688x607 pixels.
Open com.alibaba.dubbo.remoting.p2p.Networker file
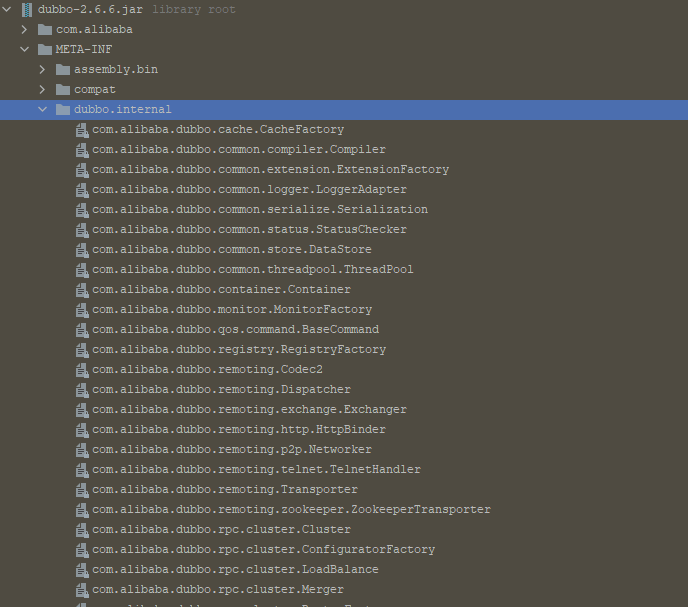(x=232, y=449)
